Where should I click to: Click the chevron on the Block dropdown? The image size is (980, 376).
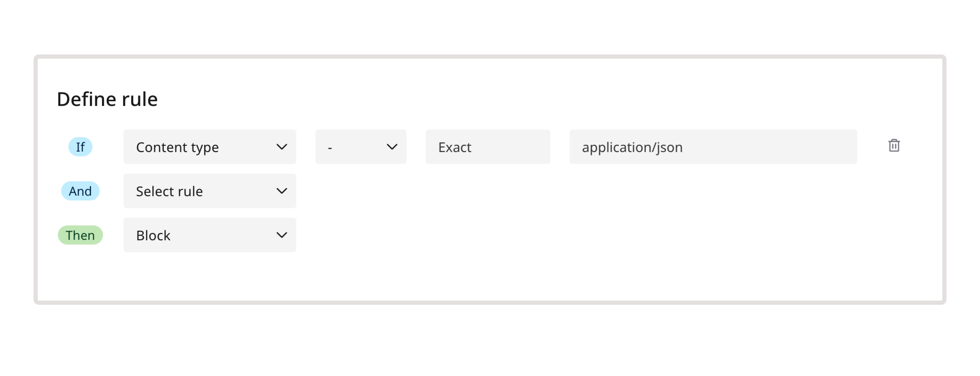pyautogui.click(x=282, y=235)
